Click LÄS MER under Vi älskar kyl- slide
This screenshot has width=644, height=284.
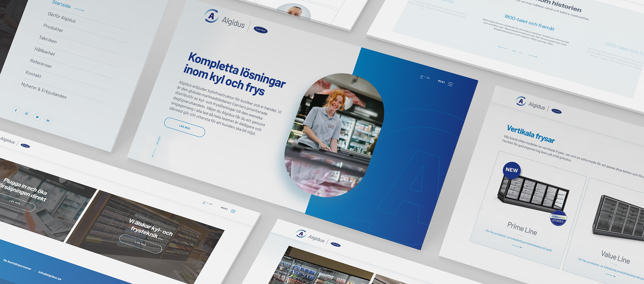(x=141, y=244)
